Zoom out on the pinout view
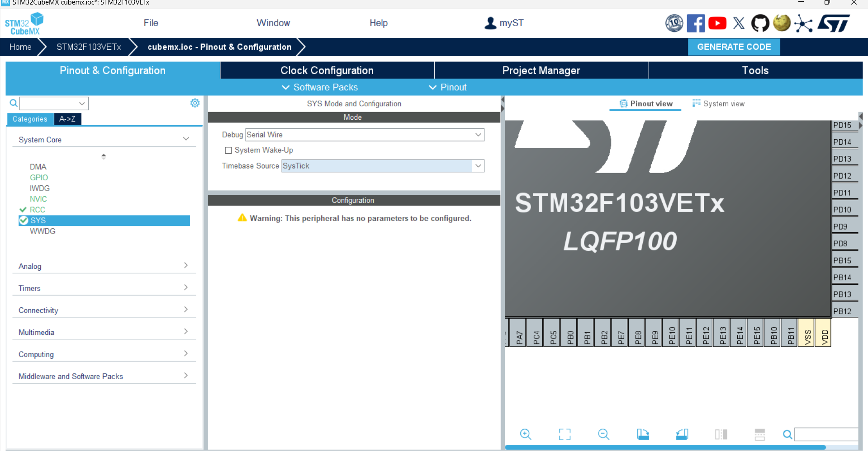The image size is (868, 451). point(603,434)
